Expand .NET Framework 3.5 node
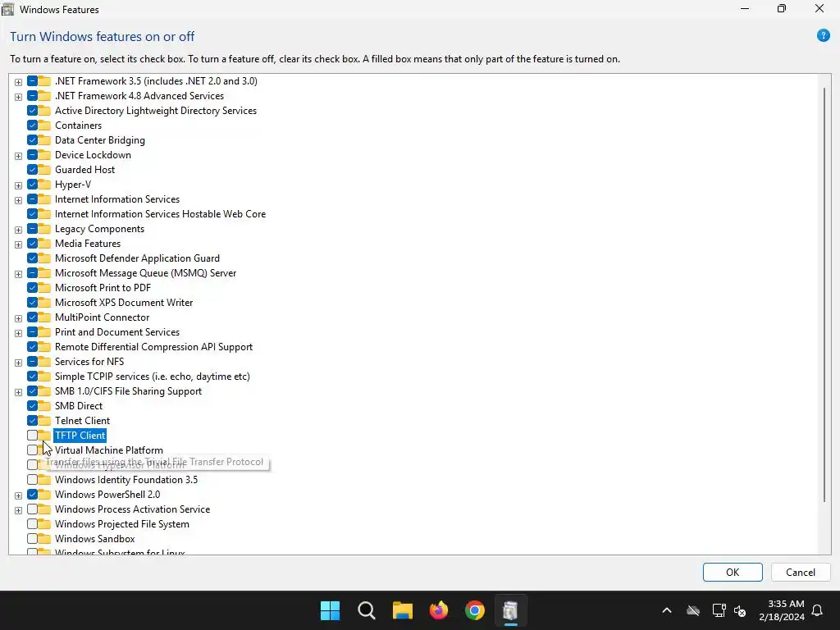 click(18, 82)
